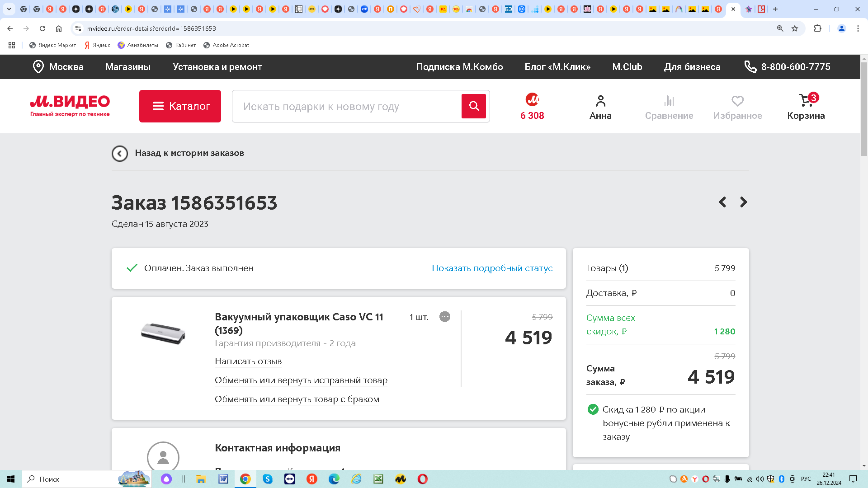
Task: Open Магазины in top bar
Action: 128,67
